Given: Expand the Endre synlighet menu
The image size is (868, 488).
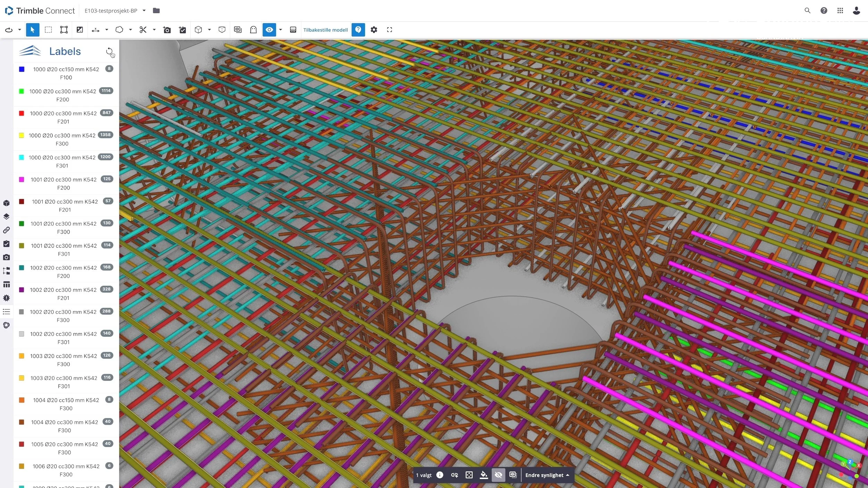Looking at the screenshot, I should pos(547,475).
